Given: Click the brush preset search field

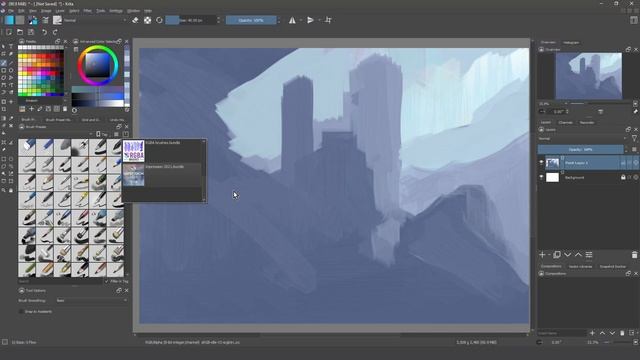Looking at the screenshot, I should tap(60, 281).
